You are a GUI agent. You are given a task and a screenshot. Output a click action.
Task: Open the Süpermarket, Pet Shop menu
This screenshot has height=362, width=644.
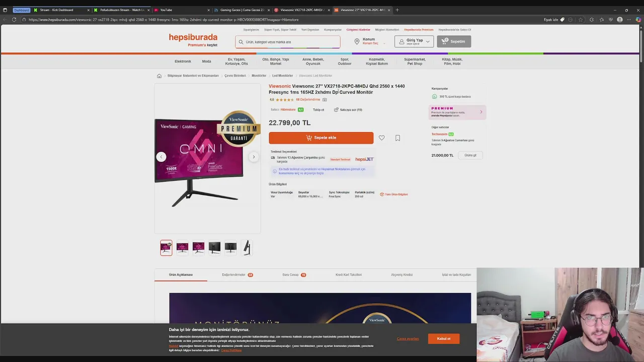coord(415,61)
